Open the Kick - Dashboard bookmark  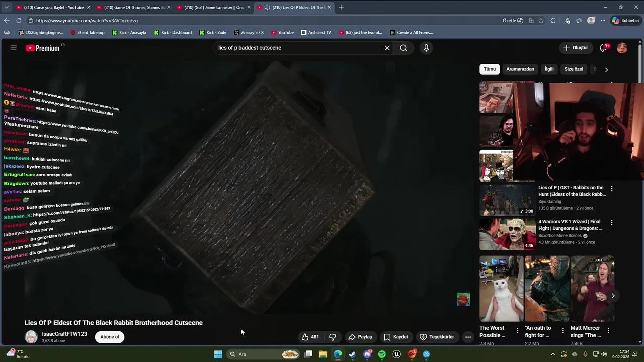tap(173, 32)
